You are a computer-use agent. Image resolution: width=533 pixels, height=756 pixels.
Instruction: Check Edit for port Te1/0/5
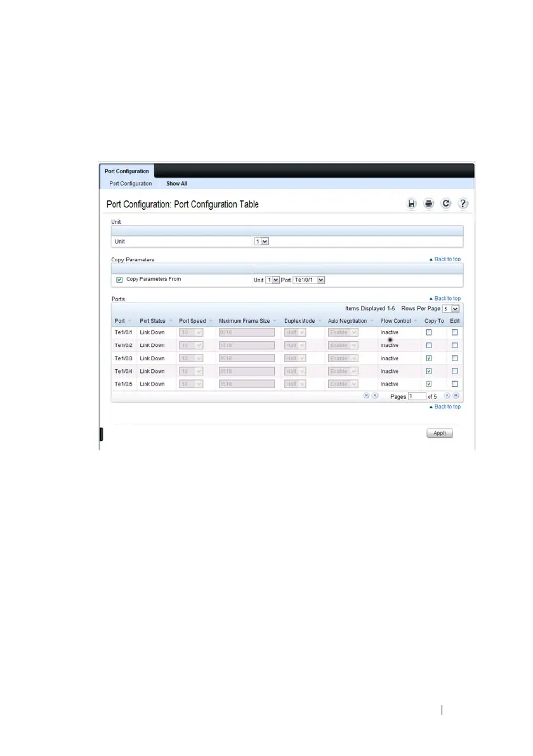[x=454, y=384]
